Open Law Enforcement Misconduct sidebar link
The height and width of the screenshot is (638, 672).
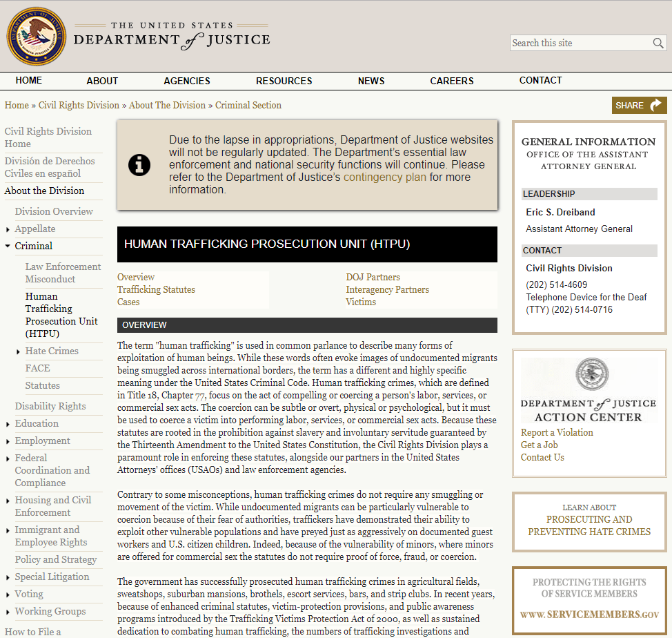[x=63, y=273]
